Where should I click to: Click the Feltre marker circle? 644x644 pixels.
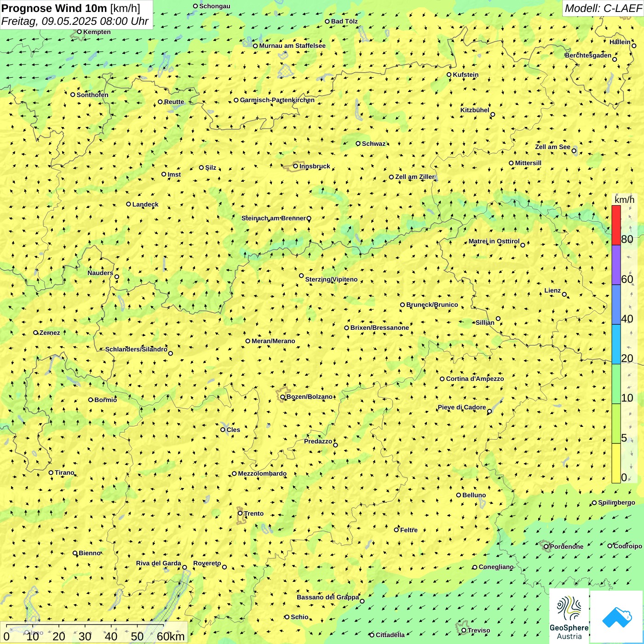(x=397, y=530)
